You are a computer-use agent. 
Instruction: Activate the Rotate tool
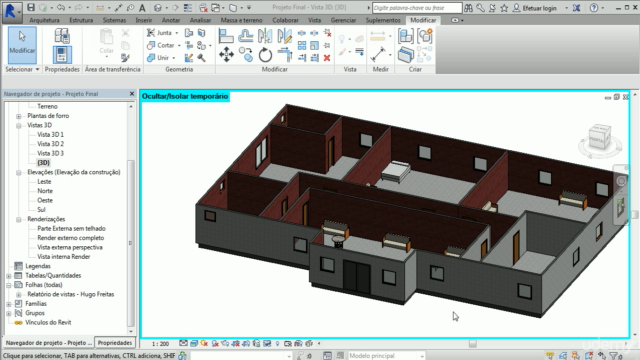(265, 55)
